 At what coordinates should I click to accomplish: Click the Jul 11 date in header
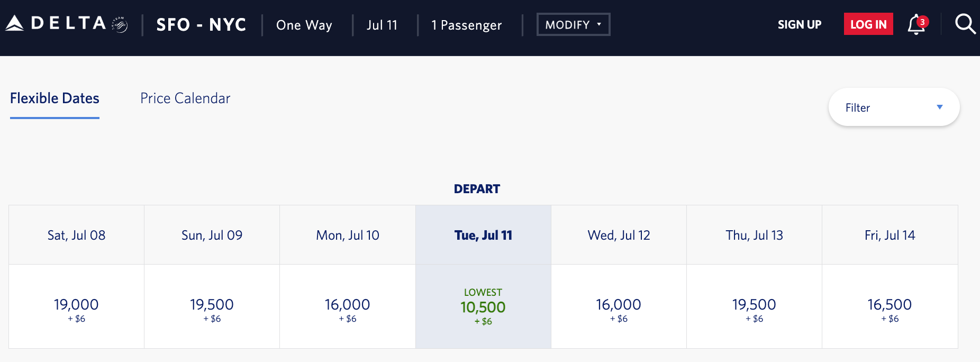[x=382, y=25]
